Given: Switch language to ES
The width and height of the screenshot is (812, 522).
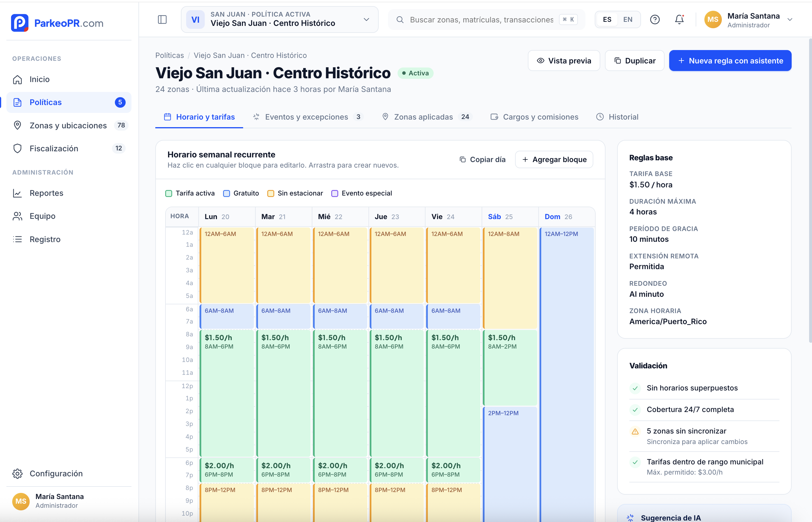Looking at the screenshot, I should [x=607, y=20].
